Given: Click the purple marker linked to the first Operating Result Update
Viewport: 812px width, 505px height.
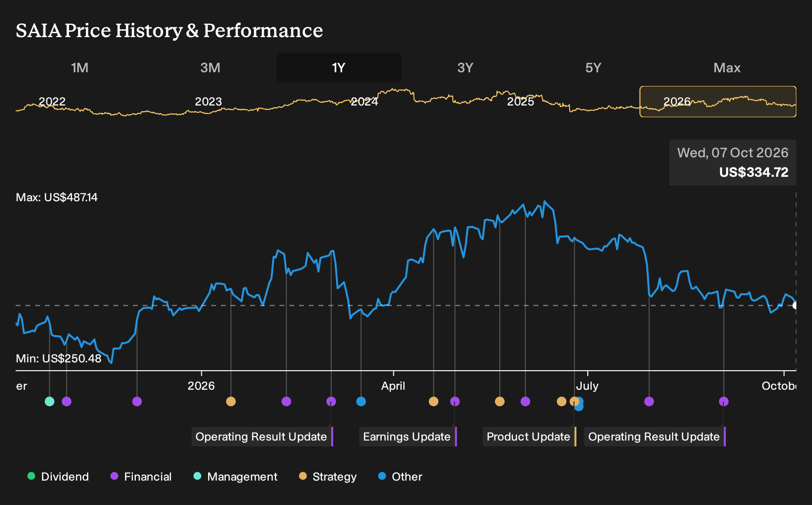Looking at the screenshot, I should [331, 401].
